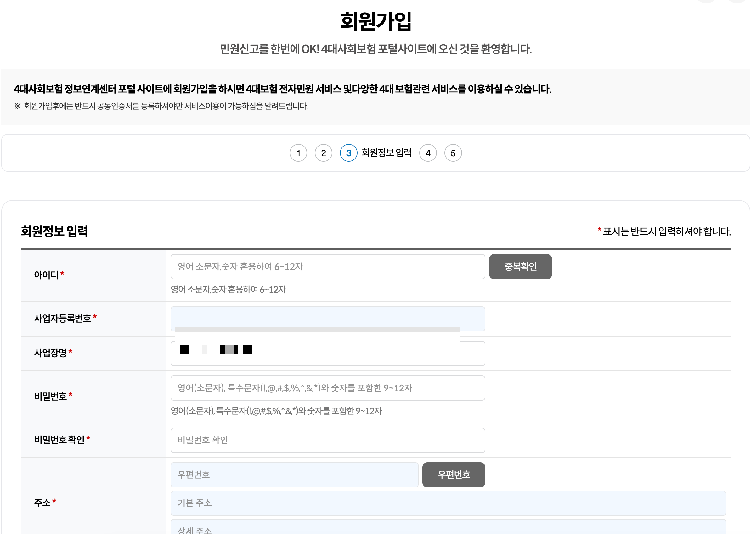Viewport: 756px width, 534px height.
Task: Focus the 비밀번호 password field
Action: pos(327,388)
